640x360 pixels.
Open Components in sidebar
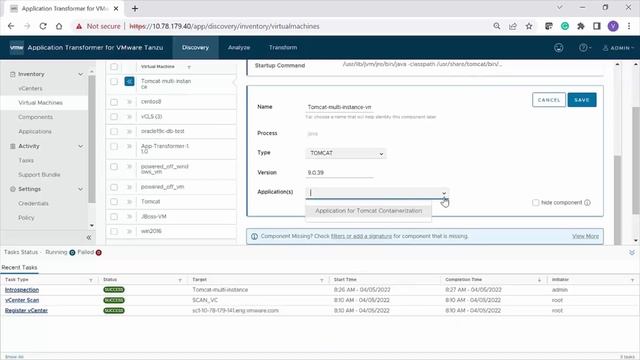(36, 117)
